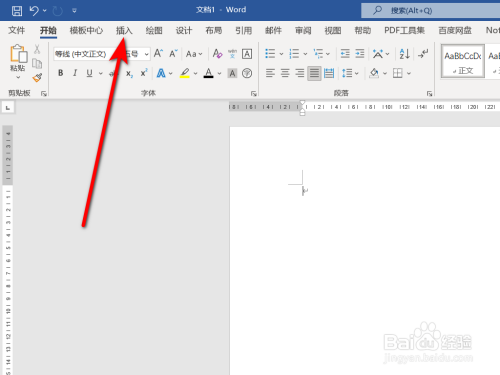Click the Sort A-Z icon
Screen dimensions: 500x375
pos(404,54)
